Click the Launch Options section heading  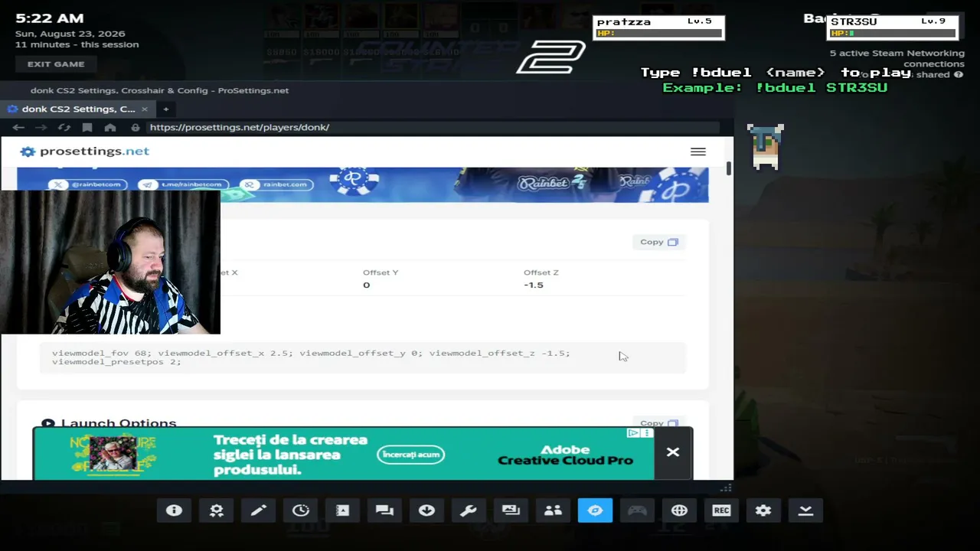tap(119, 423)
